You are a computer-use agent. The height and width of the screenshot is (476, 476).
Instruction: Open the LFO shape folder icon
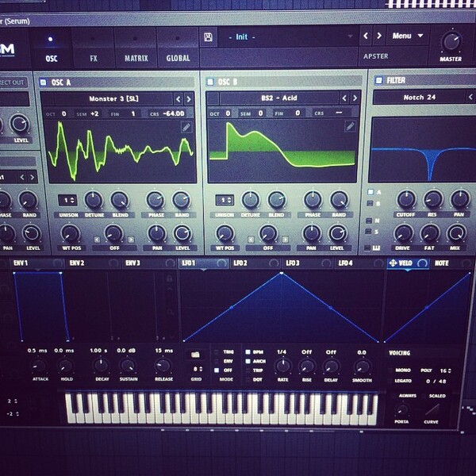pyautogui.click(x=195, y=355)
